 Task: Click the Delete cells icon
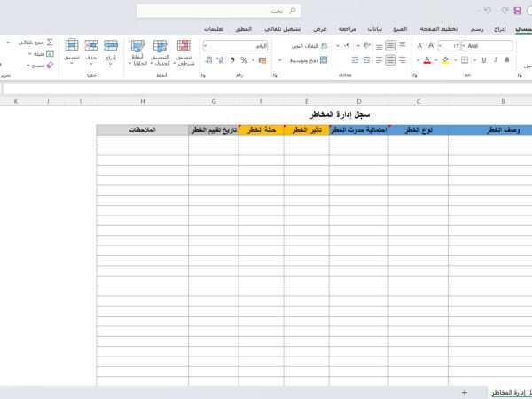click(91, 45)
